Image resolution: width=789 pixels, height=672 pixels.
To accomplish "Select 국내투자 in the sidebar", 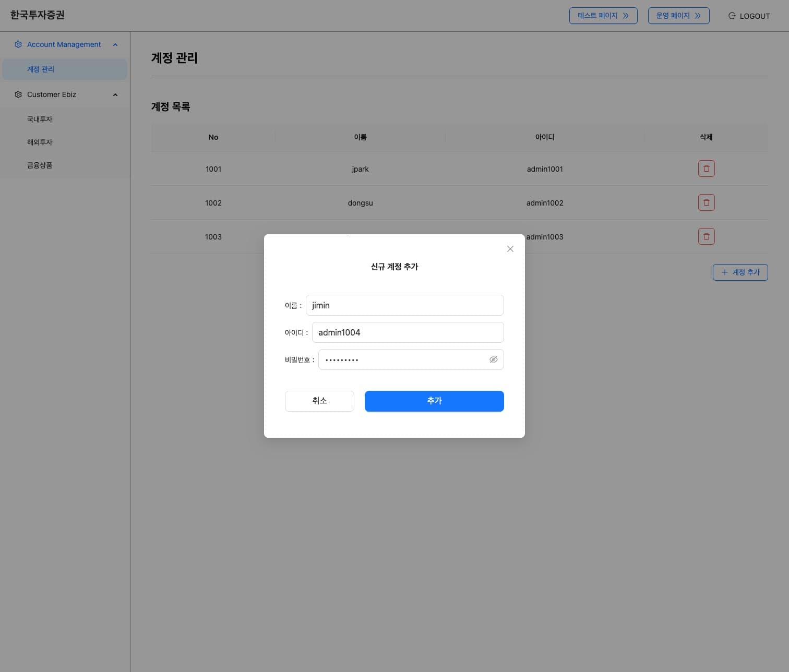I will (40, 119).
